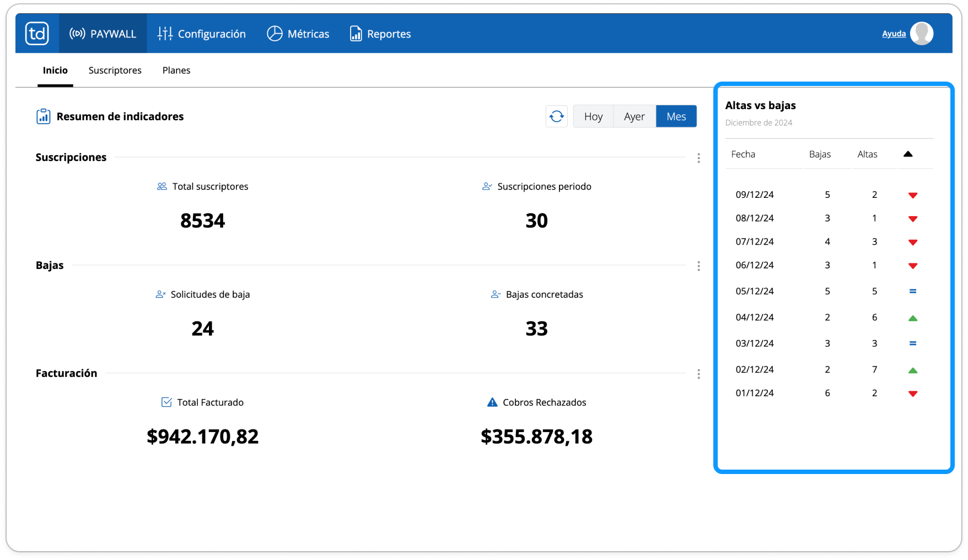Click the equal sign icon for 05/12/24
Image resolution: width=968 pixels, height=560 pixels.
[913, 291]
